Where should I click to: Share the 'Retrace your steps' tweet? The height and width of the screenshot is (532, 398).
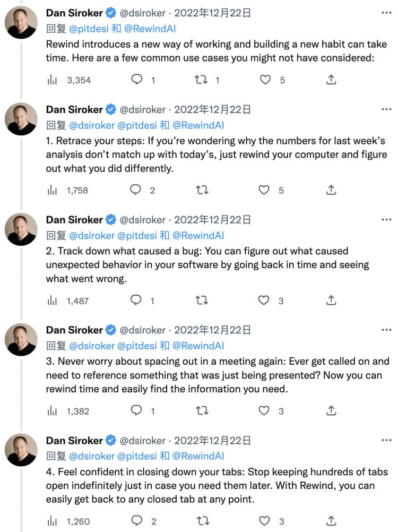(331, 190)
